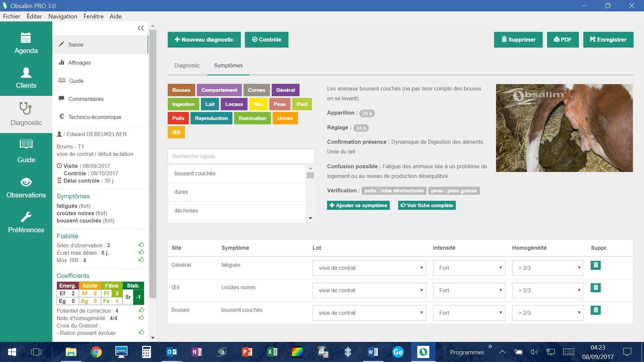Open the volume control in system tray
The image size is (644, 362).
click(x=534, y=352)
